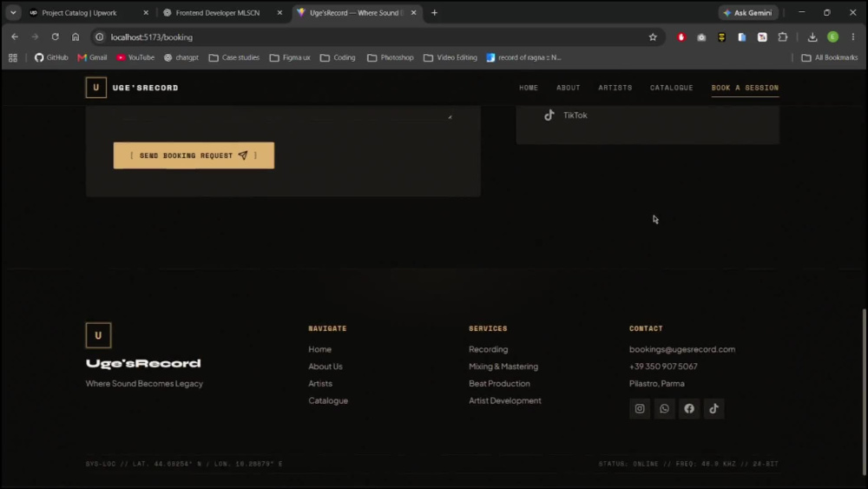
Task: Open the Artist Development link
Action: pos(505,401)
